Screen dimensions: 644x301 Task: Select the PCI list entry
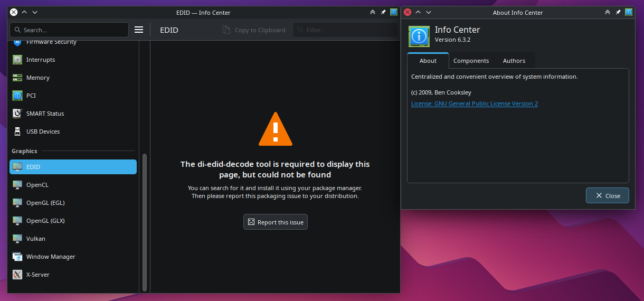tap(73, 96)
